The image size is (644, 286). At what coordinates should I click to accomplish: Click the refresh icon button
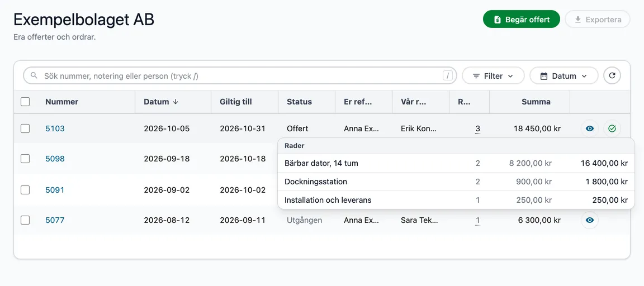coord(612,75)
